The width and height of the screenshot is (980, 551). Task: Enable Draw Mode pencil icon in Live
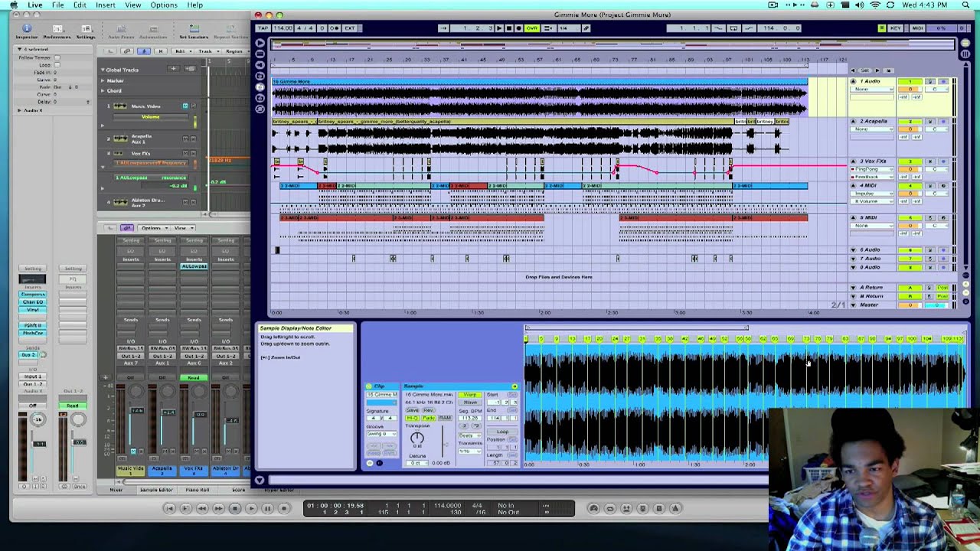point(586,28)
